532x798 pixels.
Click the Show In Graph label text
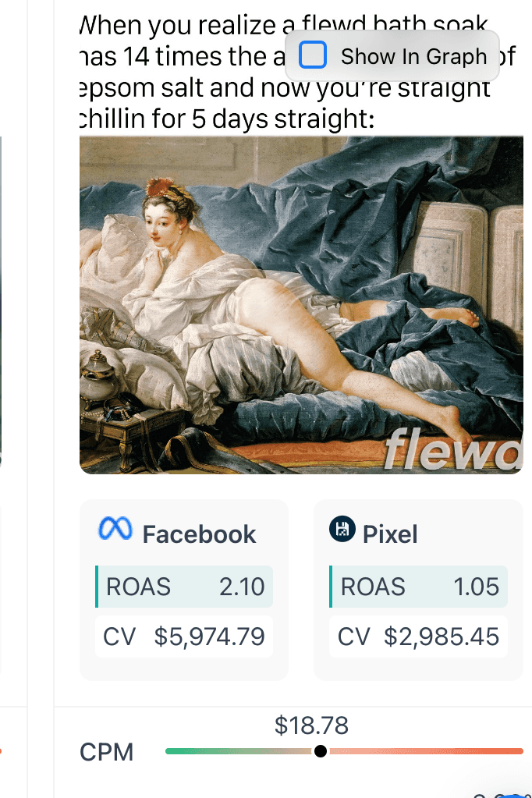pyautogui.click(x=414, y=56)
